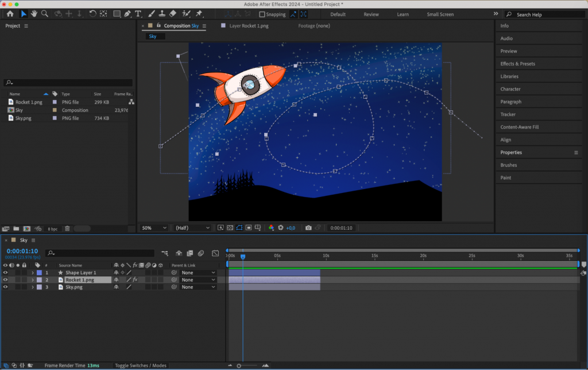Image resolution: width=588 pixels, height=370 pixels.
Task: Select the Zoom tool
Action: click(45, 14)
